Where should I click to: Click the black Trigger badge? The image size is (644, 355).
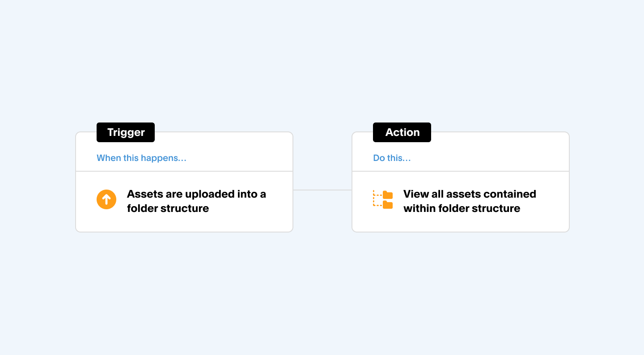126,132
